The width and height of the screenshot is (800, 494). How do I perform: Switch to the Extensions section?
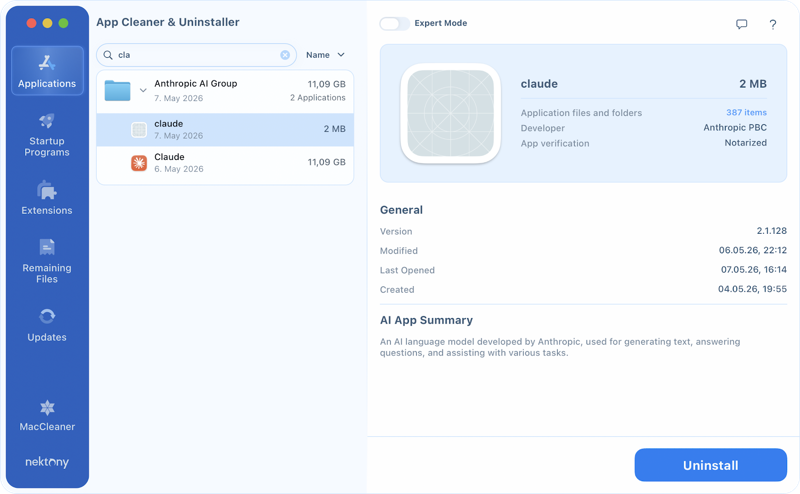point(47,198)
